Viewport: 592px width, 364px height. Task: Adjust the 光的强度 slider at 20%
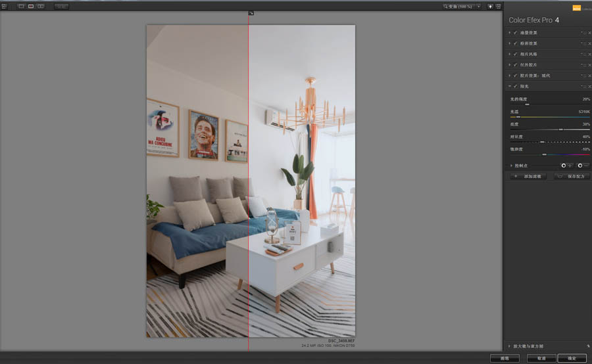pos(527,104)
